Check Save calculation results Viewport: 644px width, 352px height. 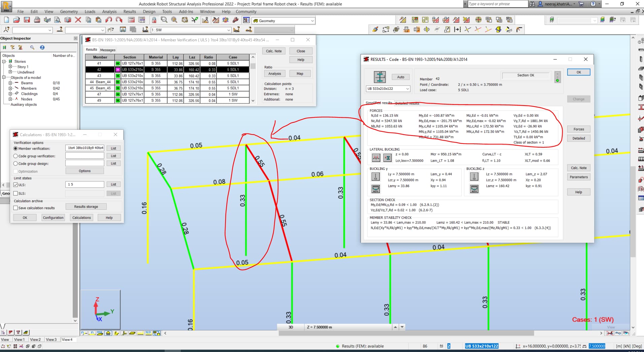[x=15, y=208]
